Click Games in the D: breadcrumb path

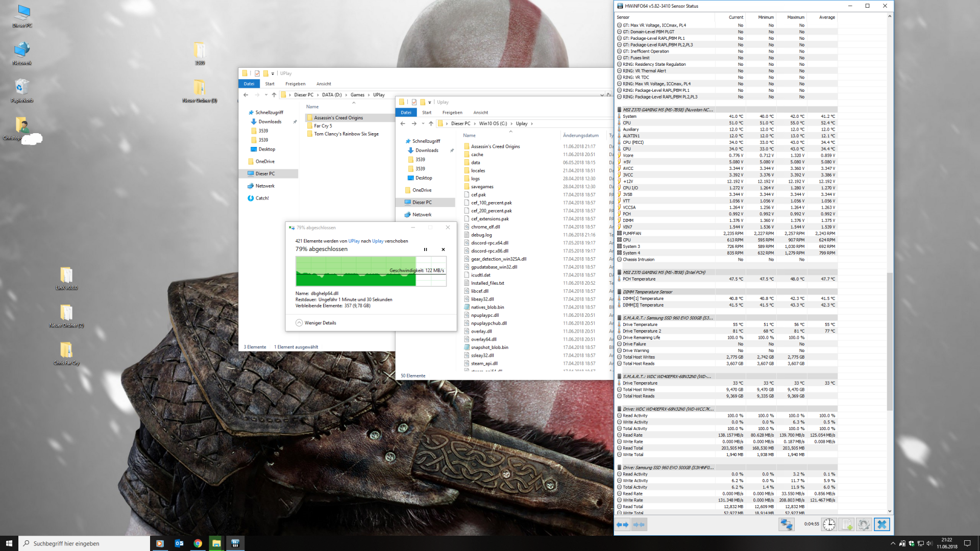click(x=357, y=95)
